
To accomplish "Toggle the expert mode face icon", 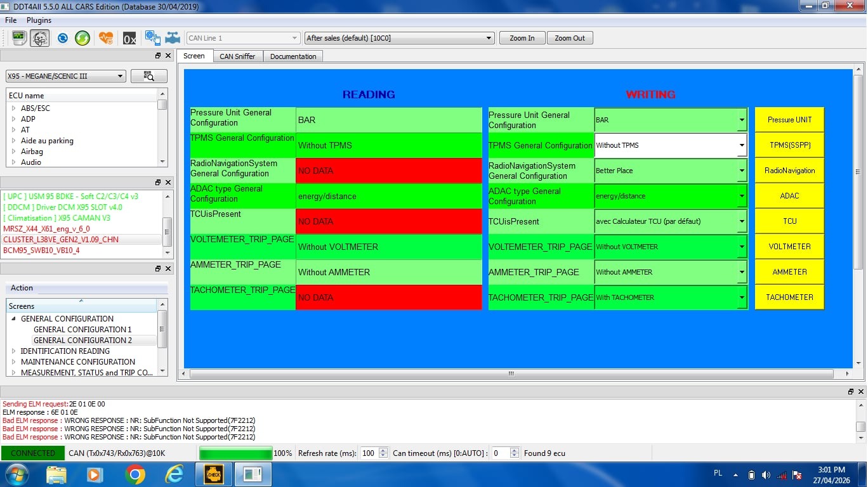I will coord(39,38).
